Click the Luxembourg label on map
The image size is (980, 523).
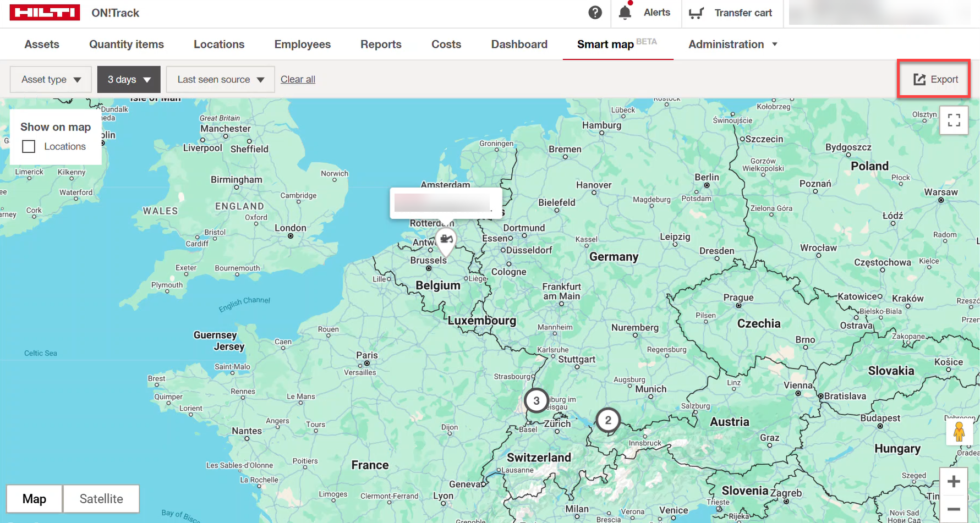482,321
